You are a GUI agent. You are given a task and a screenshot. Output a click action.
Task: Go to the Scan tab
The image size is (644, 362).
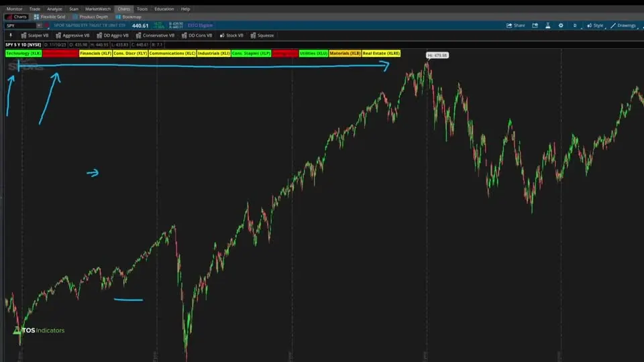(x=74, y=9)
